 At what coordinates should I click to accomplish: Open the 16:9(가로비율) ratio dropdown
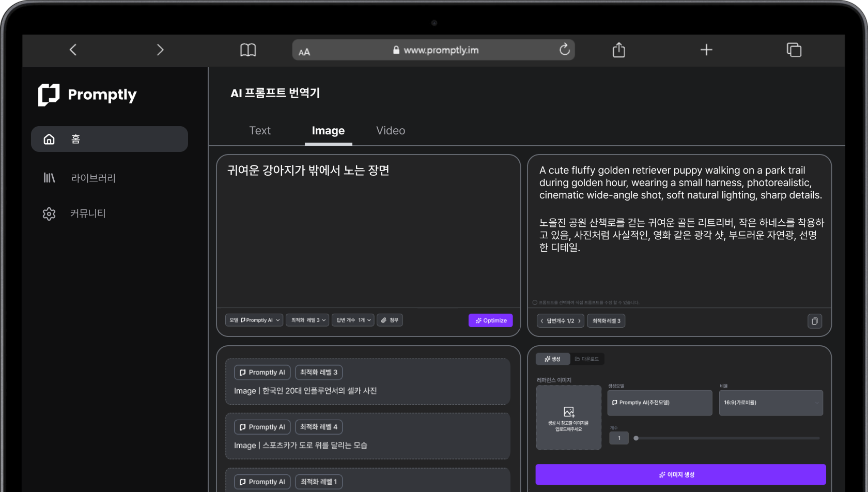(771, 403)
